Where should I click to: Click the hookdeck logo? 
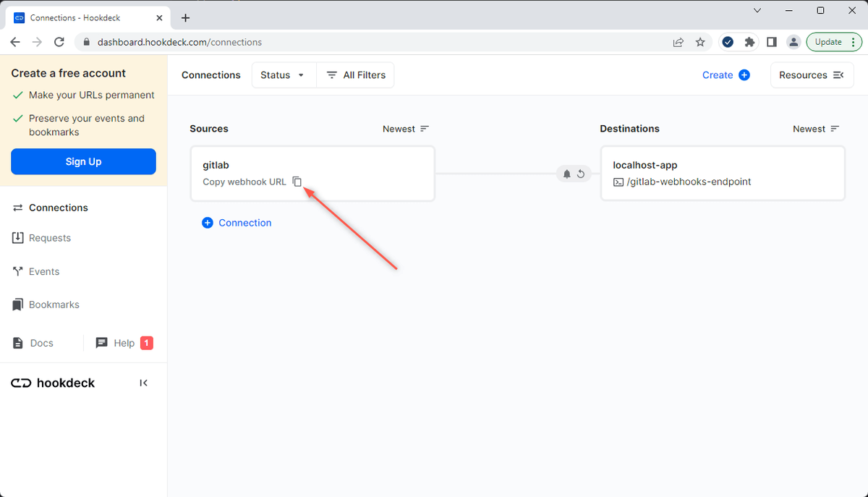tap(52, 383)
